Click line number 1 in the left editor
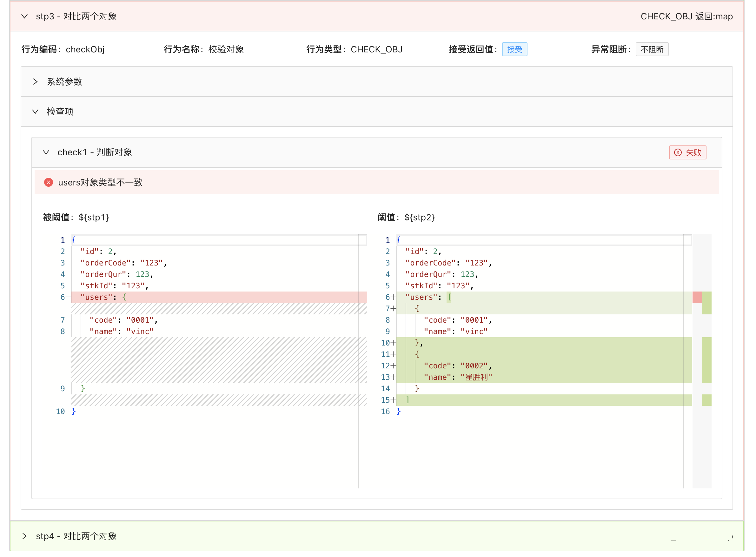 63,240
